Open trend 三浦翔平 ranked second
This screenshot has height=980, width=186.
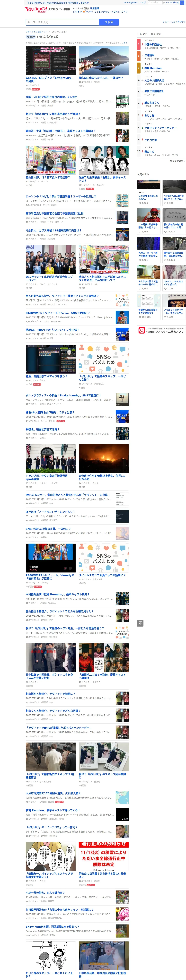(149, 55)
